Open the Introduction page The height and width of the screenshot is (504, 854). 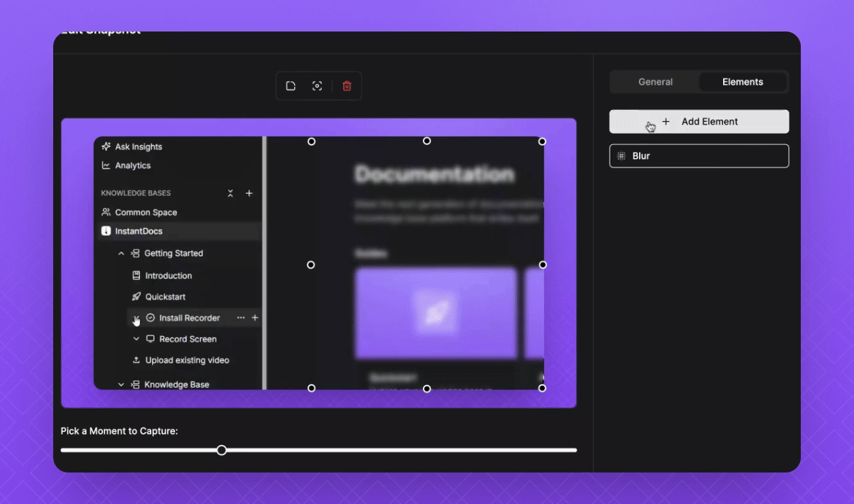pos(168,276)
